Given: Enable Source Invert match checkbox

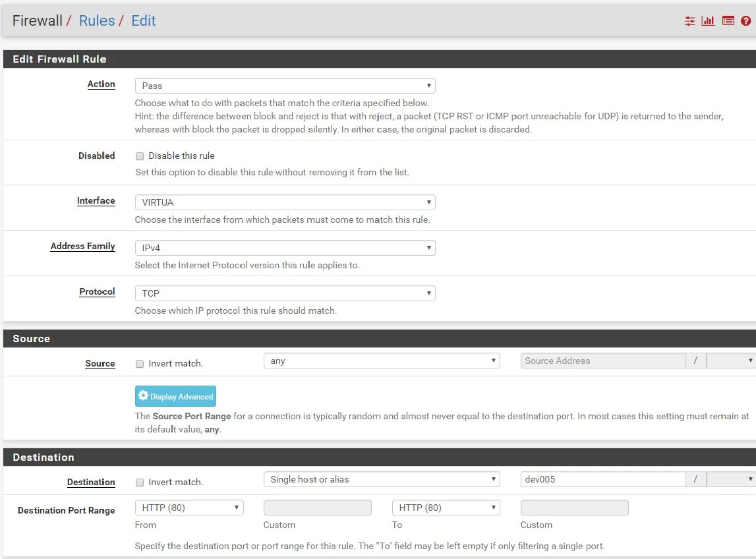Looking at the screenshot, I should (x=140, y=364).
